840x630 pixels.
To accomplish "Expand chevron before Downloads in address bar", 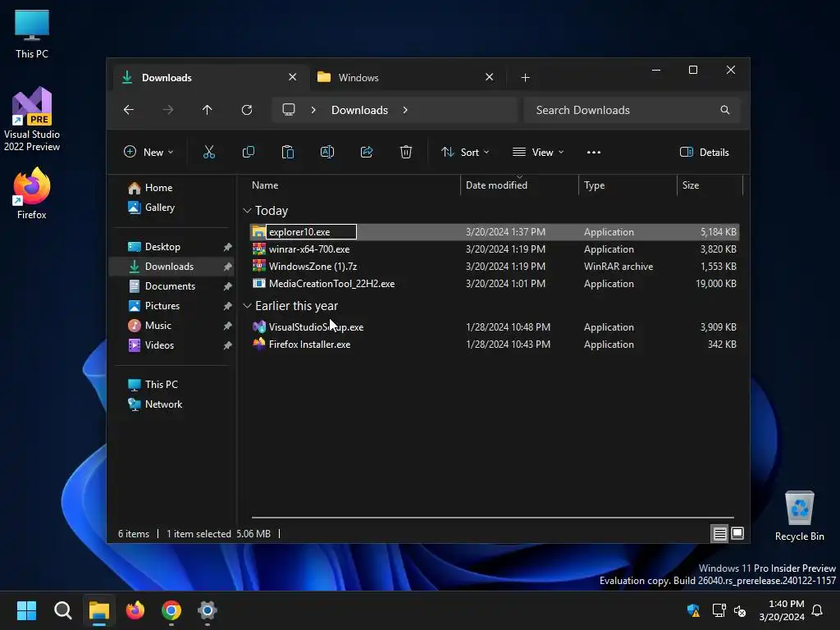I will tap(313, 110).
